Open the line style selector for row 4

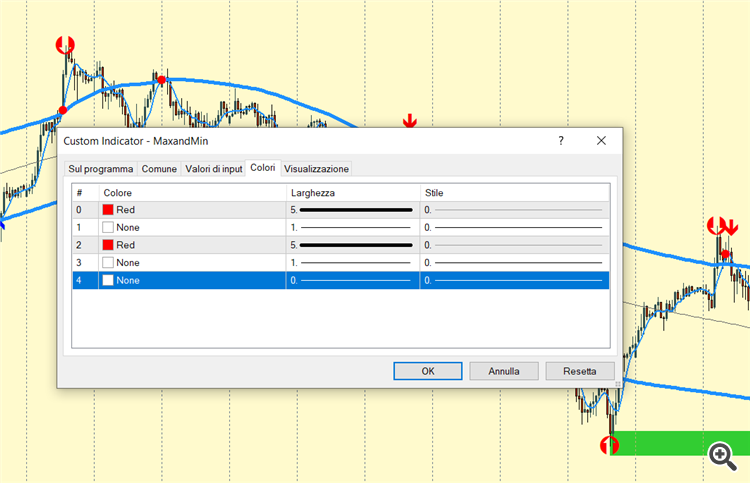[515, 280]
